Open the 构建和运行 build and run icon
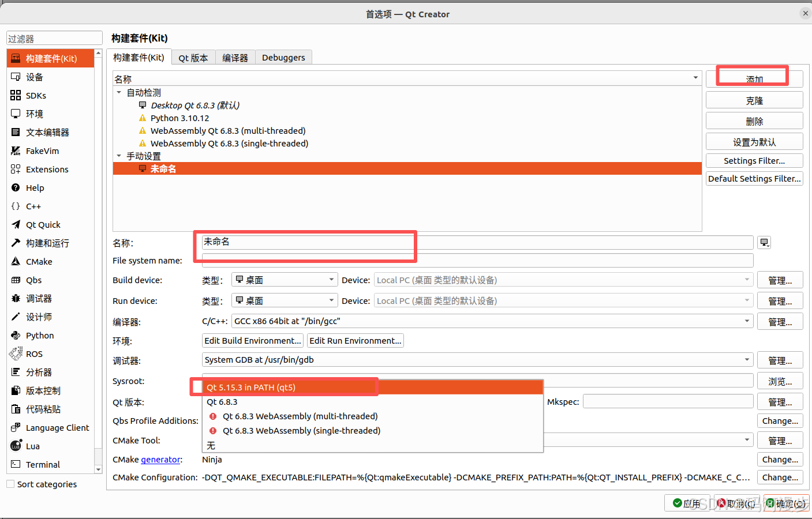Screen dimensions: 812x519 (x=16, y=243)
